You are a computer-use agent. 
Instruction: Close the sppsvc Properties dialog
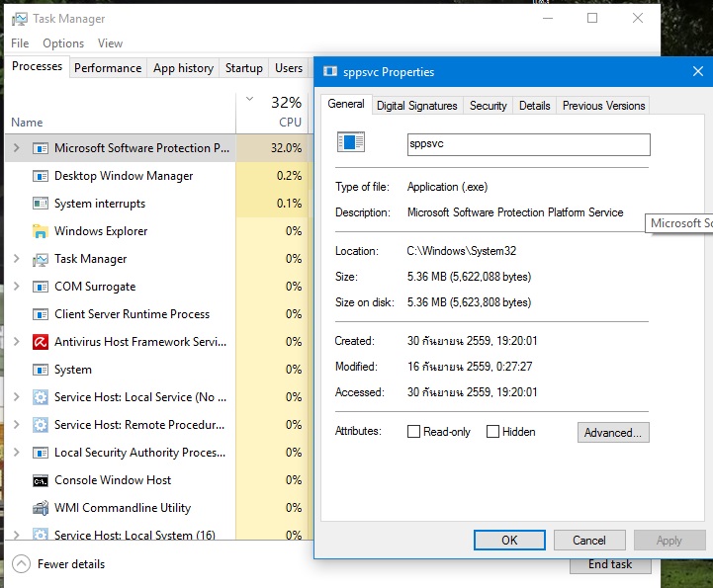(697, 71)
